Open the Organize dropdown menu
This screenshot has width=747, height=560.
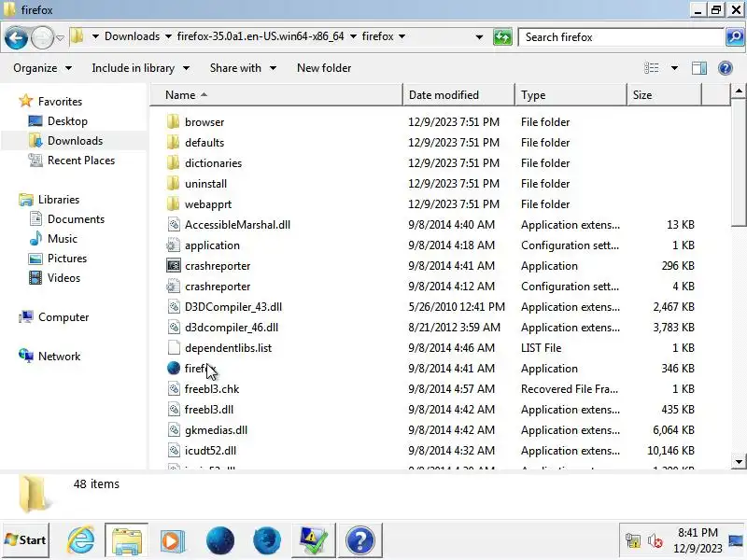(42, 68)
